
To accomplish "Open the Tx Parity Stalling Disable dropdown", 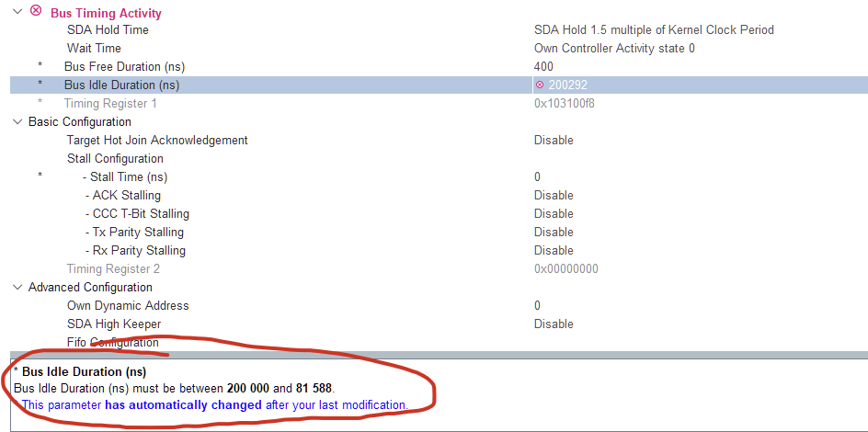I will [554, 232].
